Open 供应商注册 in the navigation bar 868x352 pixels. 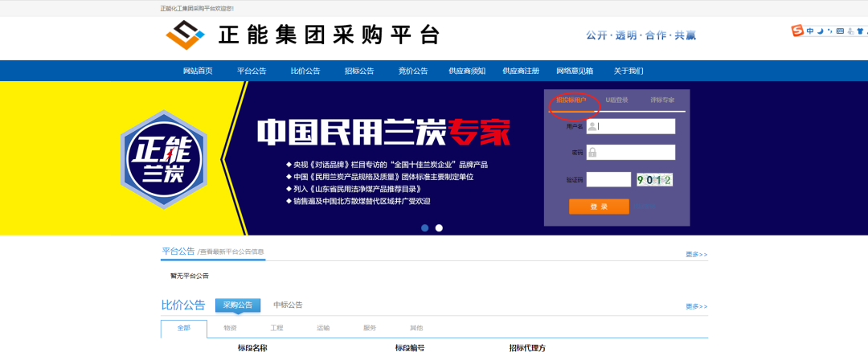(521, 71)
